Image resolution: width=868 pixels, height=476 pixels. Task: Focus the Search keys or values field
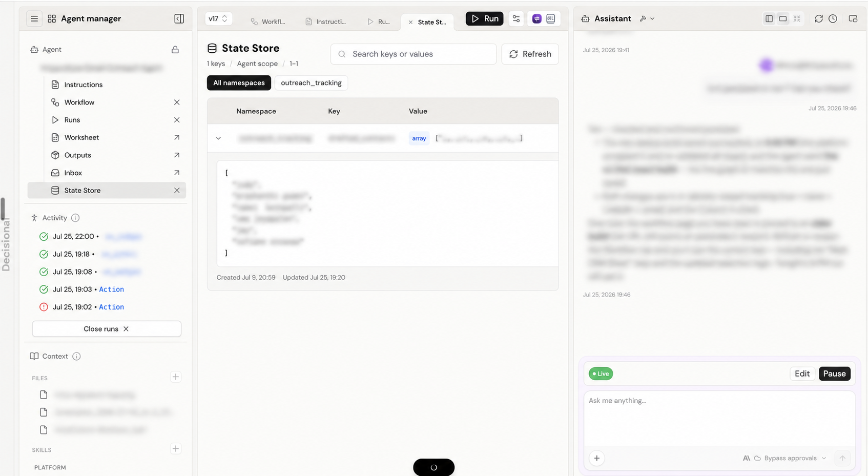414,54
